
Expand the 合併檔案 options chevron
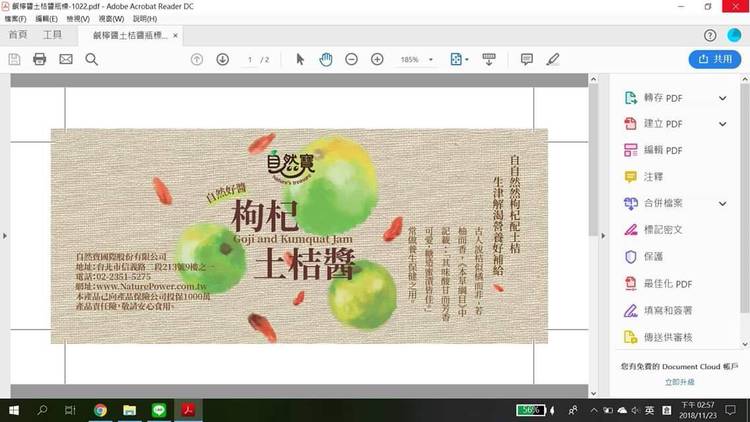coord(722,203)
